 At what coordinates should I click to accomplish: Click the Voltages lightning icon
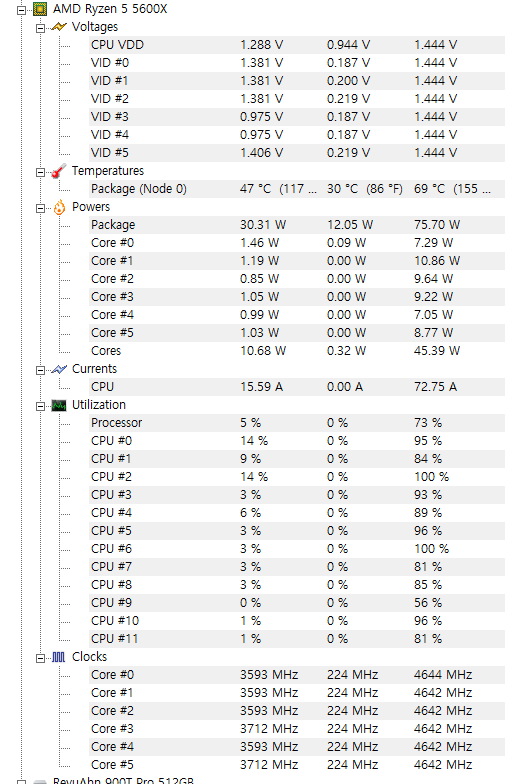[59, 27]
